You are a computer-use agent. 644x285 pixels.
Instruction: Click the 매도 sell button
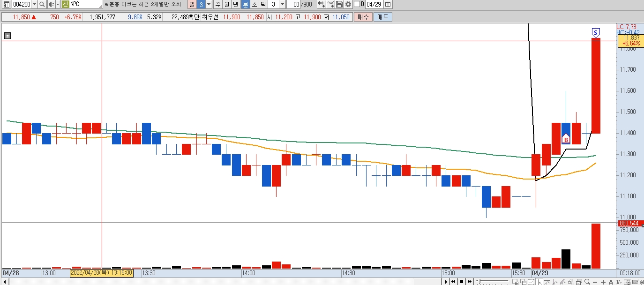383,17
